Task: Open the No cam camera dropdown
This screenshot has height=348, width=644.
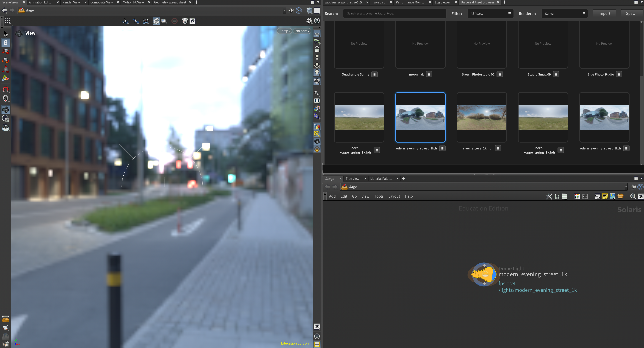Action: pyautogui.click(x=302, y=31)
